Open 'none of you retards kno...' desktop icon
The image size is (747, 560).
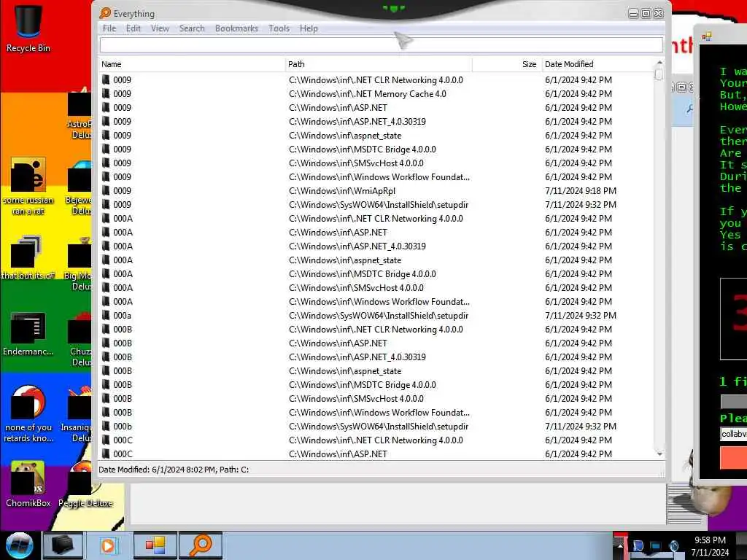[x=28, y=414]
